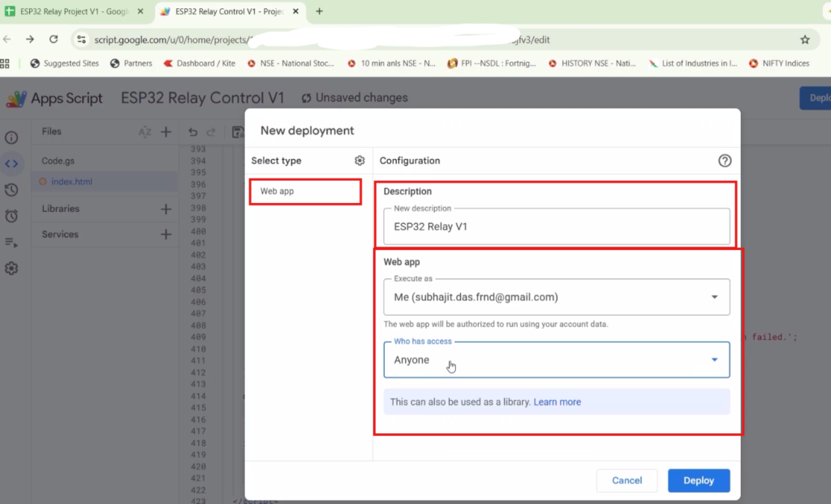Go back in browser history

6,39
